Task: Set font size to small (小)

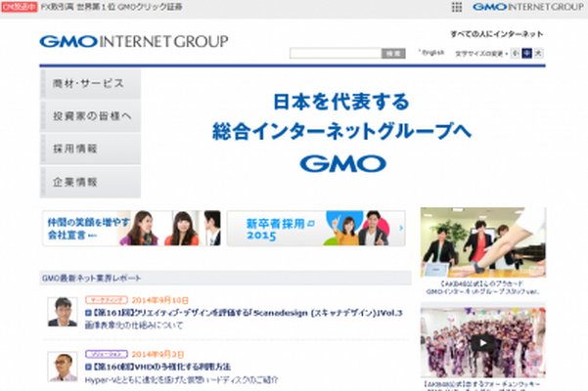Action: pos(516,53)
